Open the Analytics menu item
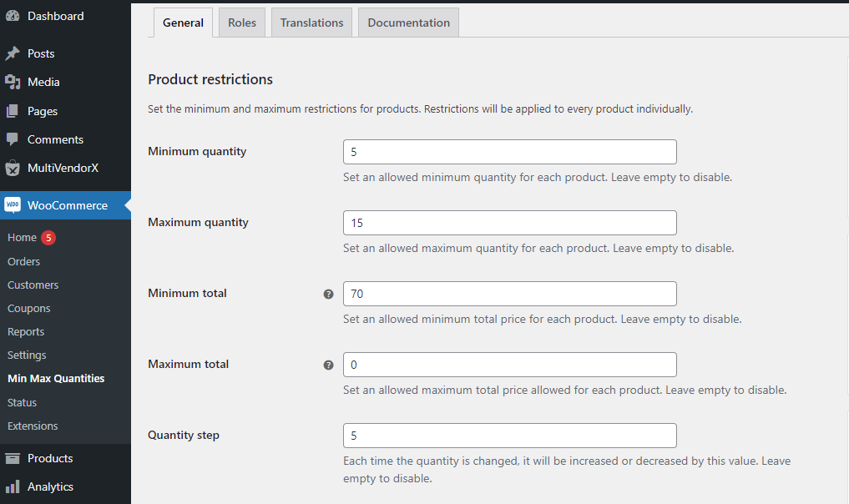The width and height of the screenshot is (849, 504). click(50, 486)
